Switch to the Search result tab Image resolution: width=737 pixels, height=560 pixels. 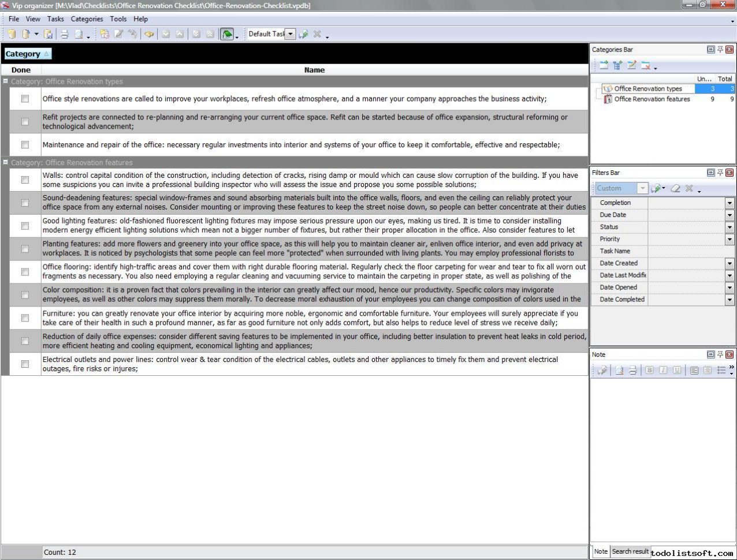(x=630, y=551)
